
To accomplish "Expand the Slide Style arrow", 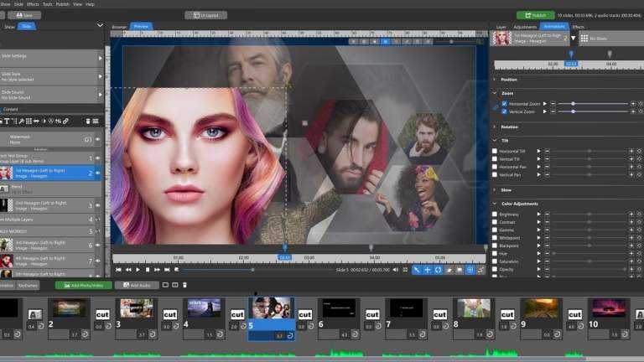I will coord(100,76).
